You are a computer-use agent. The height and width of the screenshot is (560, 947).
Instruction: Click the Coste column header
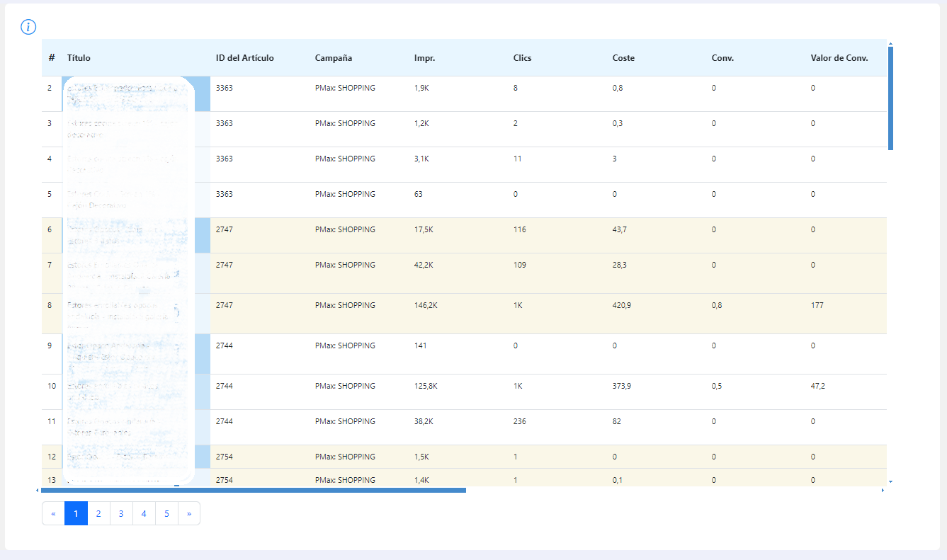pos(623,58)
